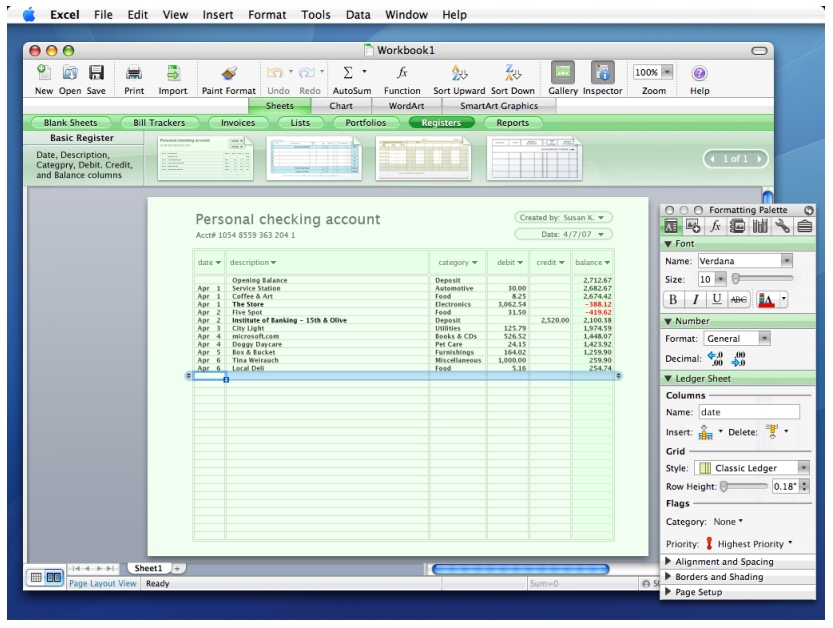This screenshot has width=833, height=628.
Task: Click the Save disk icon
Action: 97,73
